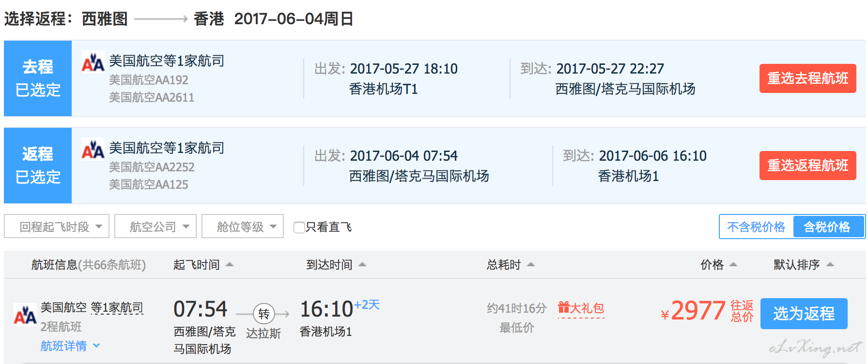The width and height of the screenshot is (868, 364).
Task: Click the American Airlines logo in outbound row
Action: pyautogui.click(x=93, y=61)
